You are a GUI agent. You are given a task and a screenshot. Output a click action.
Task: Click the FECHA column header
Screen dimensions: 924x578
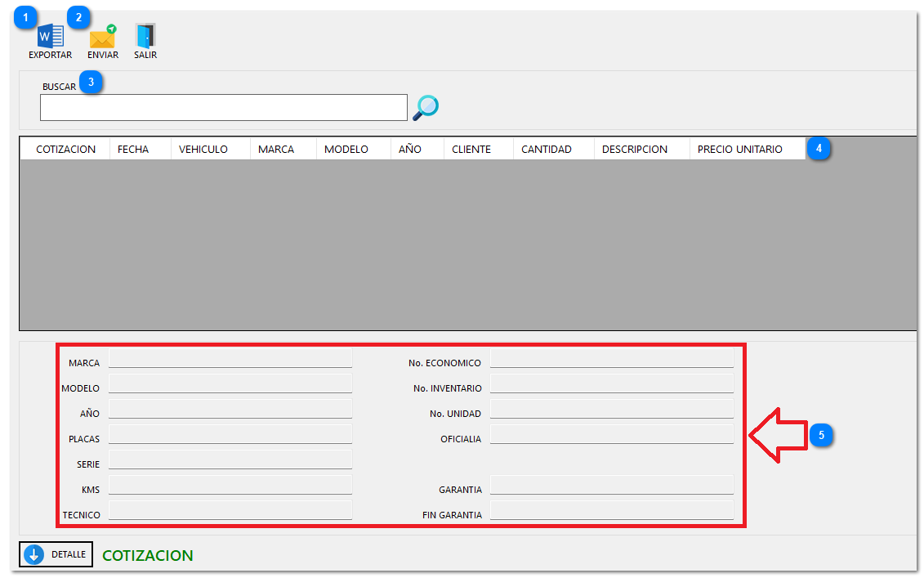(x=133, y=149)
